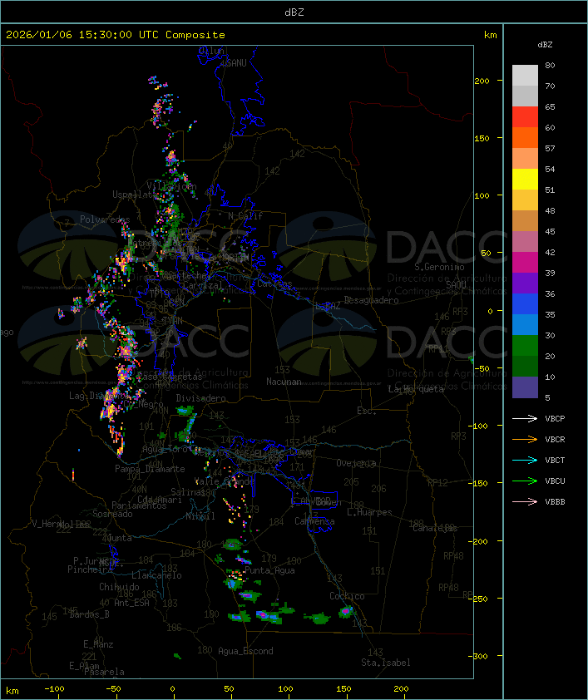Image resolution: width=588 pixels, height=700 pixels.
Task: Click the green VBCU arrow icon
Action: (x=526, y=481)
